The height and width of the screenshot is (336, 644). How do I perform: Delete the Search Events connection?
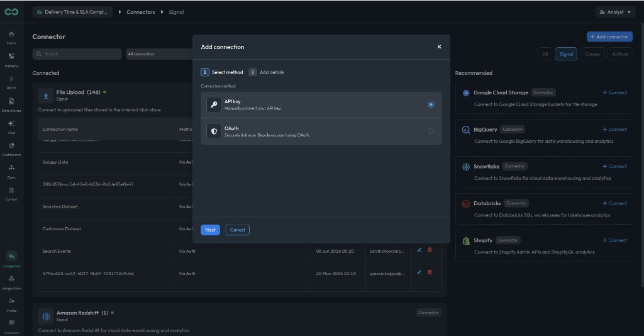(x=430, y=250)
